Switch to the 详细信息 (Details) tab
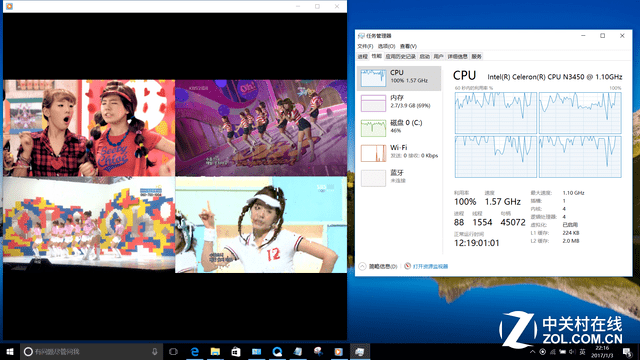The height and width of the screenshot is (360, 640). click(457, 56)
